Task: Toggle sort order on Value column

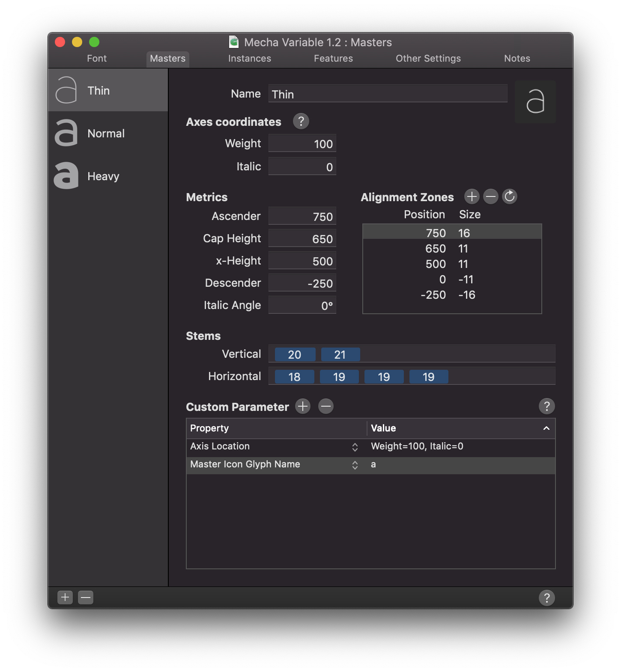Action: click(546, 428)
